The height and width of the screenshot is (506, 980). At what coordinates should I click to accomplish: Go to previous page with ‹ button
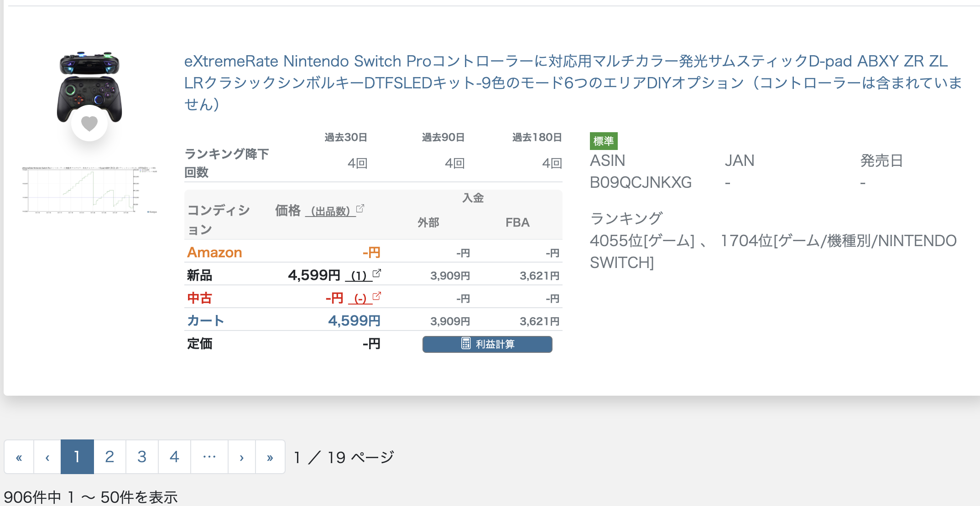47,457
